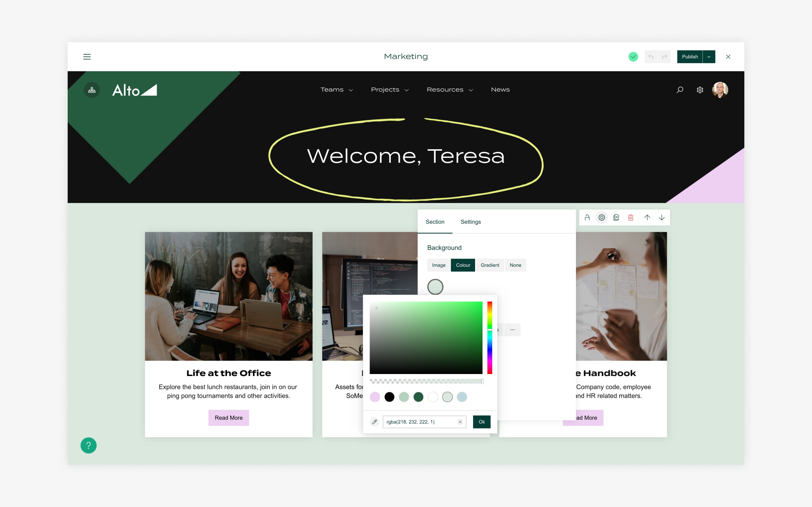Select the None background option
The width and height of the screenshot is (812, 507).
click(x=515, y=265)
